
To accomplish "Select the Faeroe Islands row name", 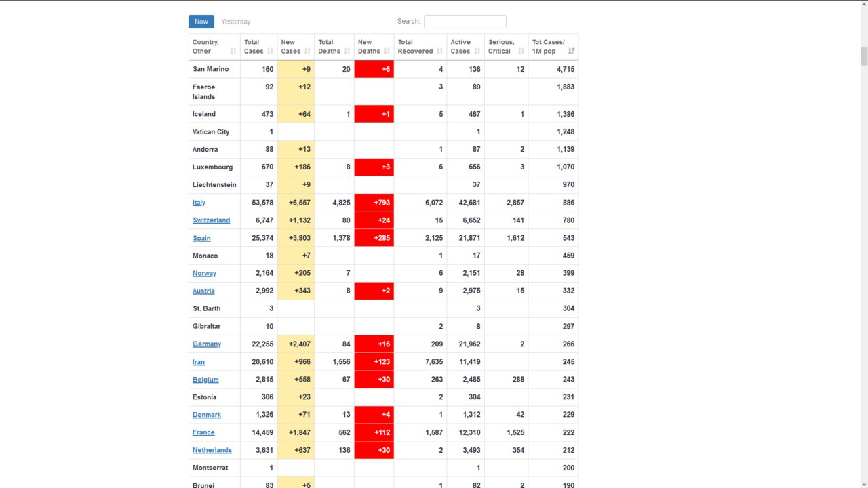I will pyautogui.click(x=204, y=91).
